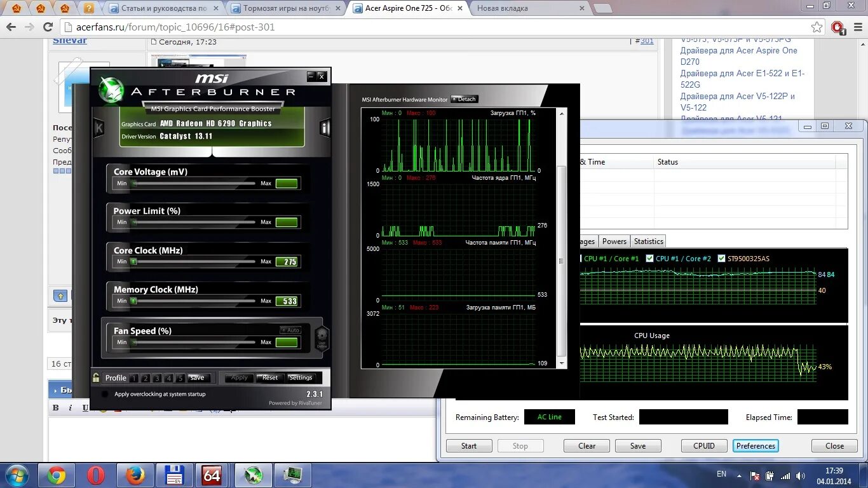Open CPUID from the stability test window
The image size is (868, 488).
pyautogui.click(x=704, y=446)
